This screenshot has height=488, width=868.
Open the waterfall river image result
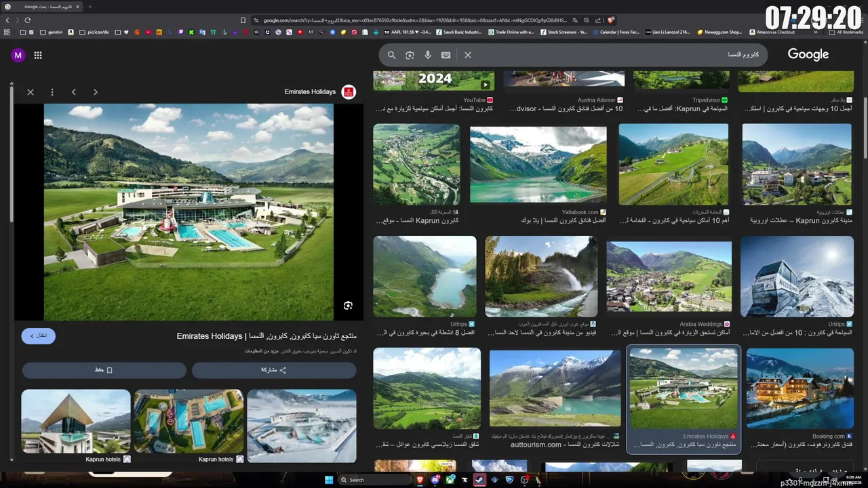tap(541, 277)
